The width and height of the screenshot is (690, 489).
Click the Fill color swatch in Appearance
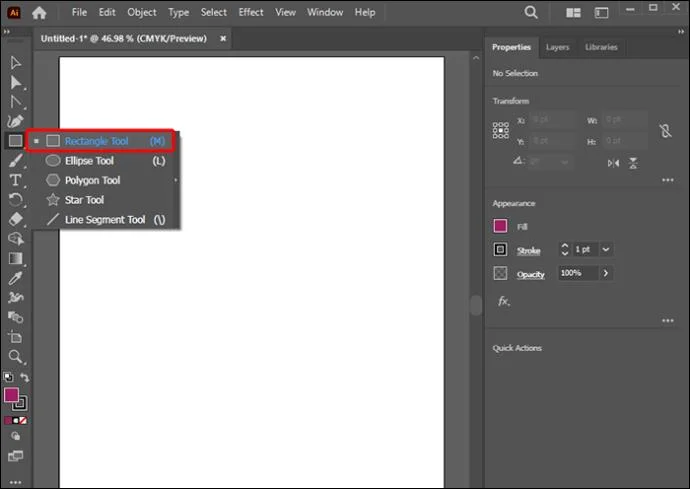click(x=500, y=226)
